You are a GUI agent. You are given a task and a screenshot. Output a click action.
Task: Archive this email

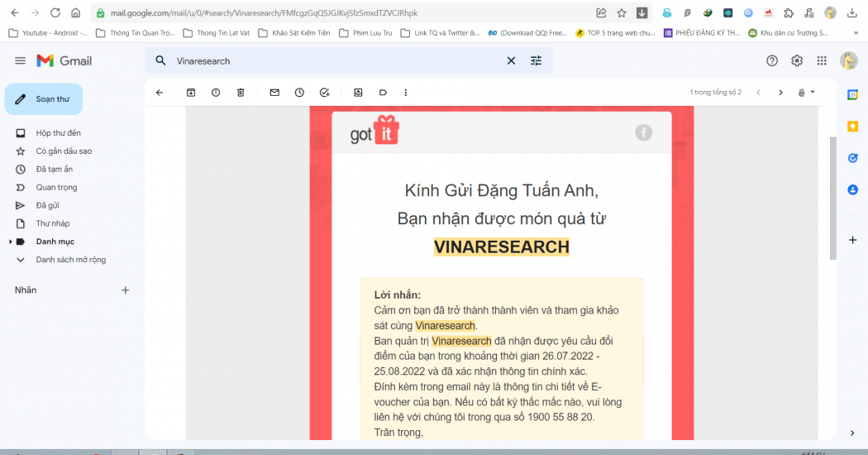(191, 93)
